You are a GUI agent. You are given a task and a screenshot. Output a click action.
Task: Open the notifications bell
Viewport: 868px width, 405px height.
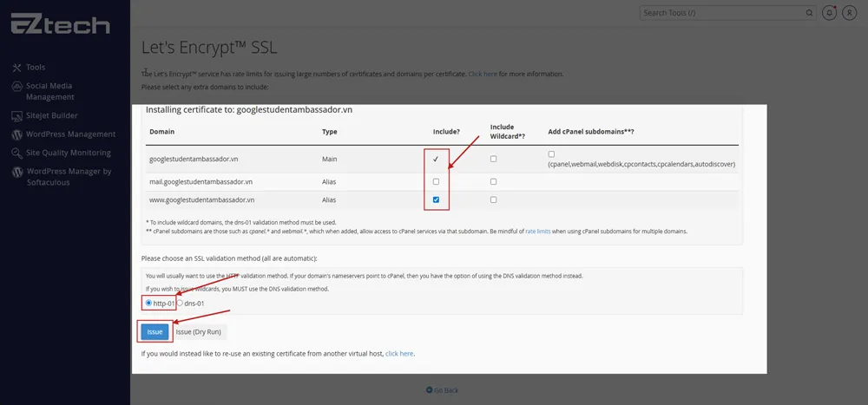[829, 13]
